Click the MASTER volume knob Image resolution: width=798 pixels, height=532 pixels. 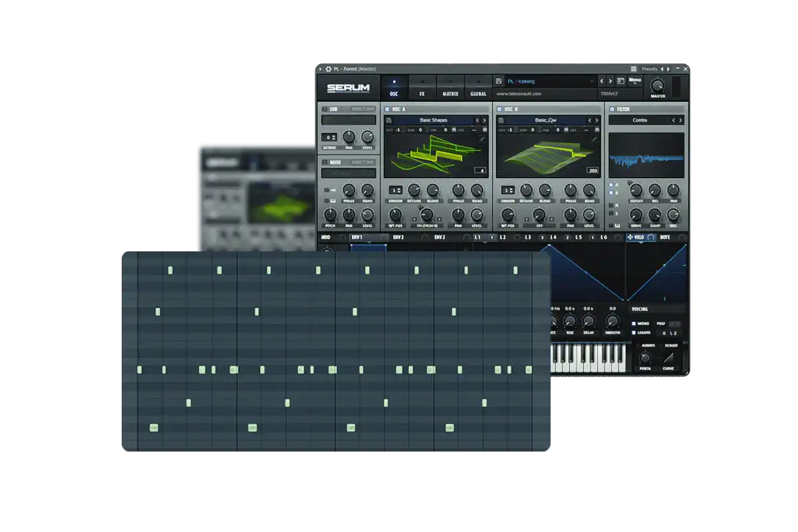(x=658, y=85)
